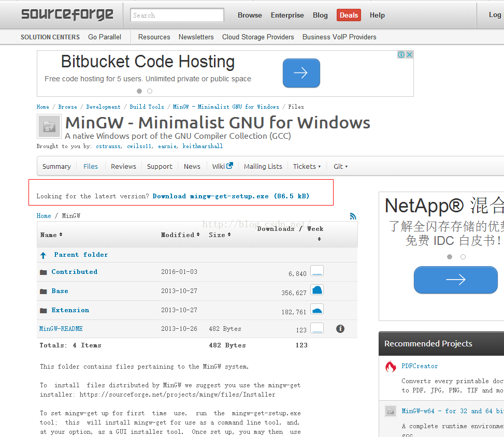Select first dot in NetApp ad carousel
Image resolution: width=504 pixels, height=437 pixels.
[x=450, y=257]
